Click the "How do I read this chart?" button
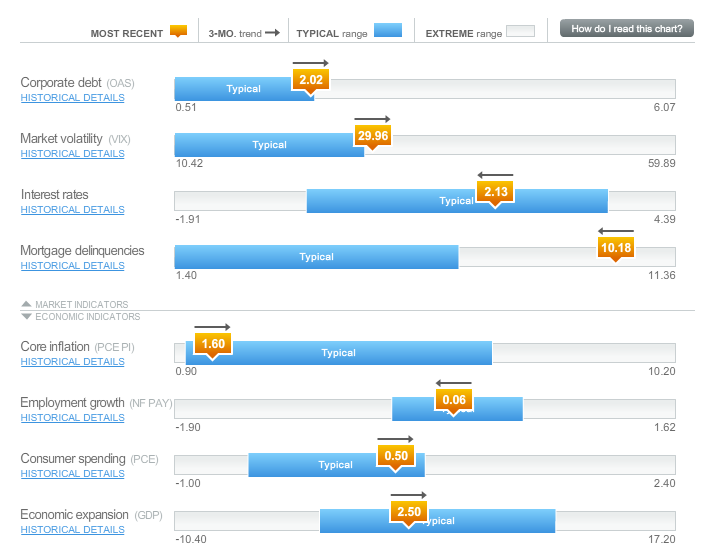 tap(626, 29)
